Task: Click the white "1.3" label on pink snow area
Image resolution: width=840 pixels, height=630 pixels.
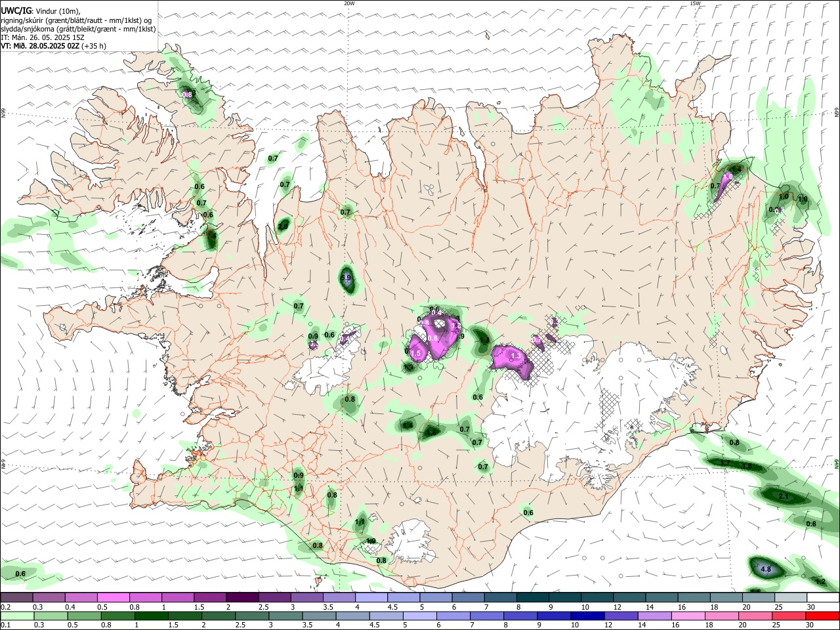Action: [x=516, y=356]
